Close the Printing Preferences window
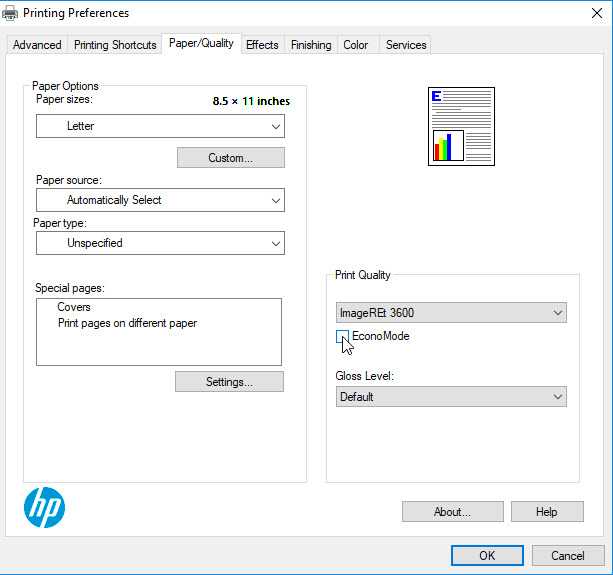Viewport: 613px width, 575px height. [x=590, y=13]
